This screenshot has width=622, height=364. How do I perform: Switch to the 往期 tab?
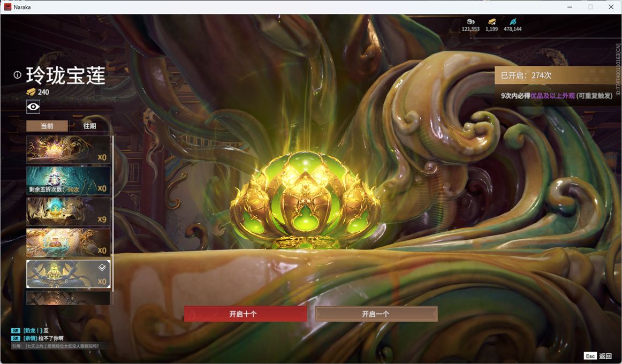point(89,126)
